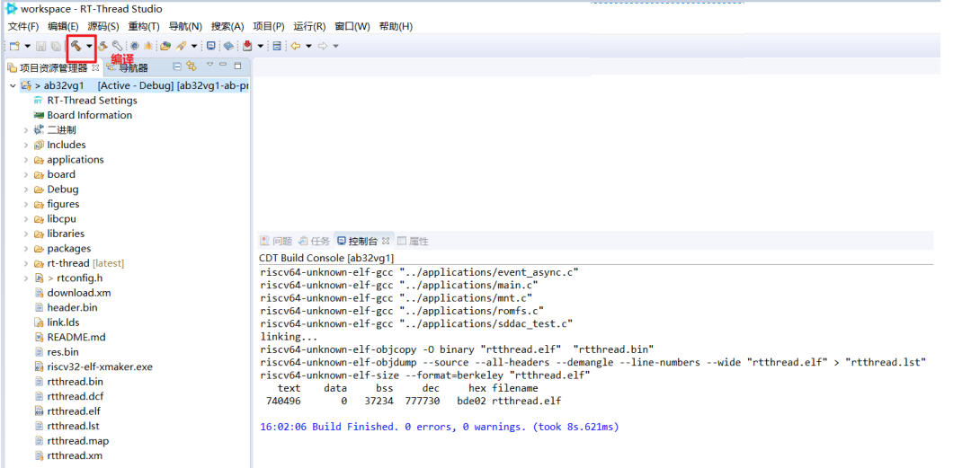
Task: Click the wrench settings toolbar icon
Action: (x=117, y=46)
